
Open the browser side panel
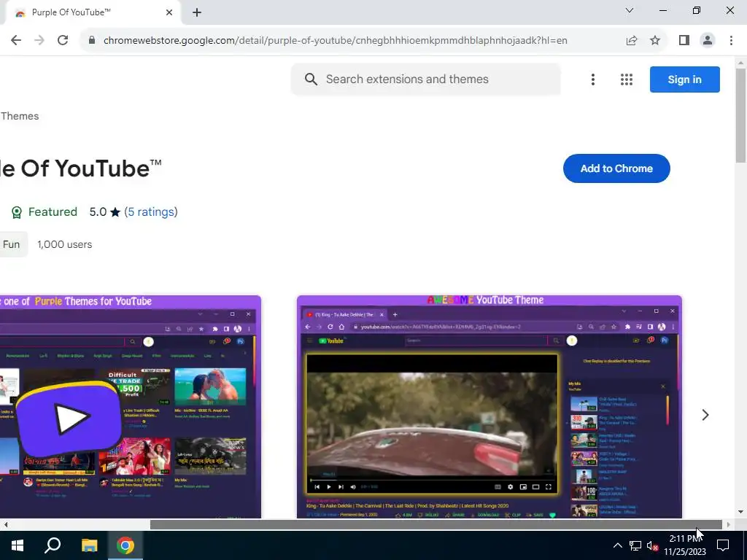click(x=684, y=41)
